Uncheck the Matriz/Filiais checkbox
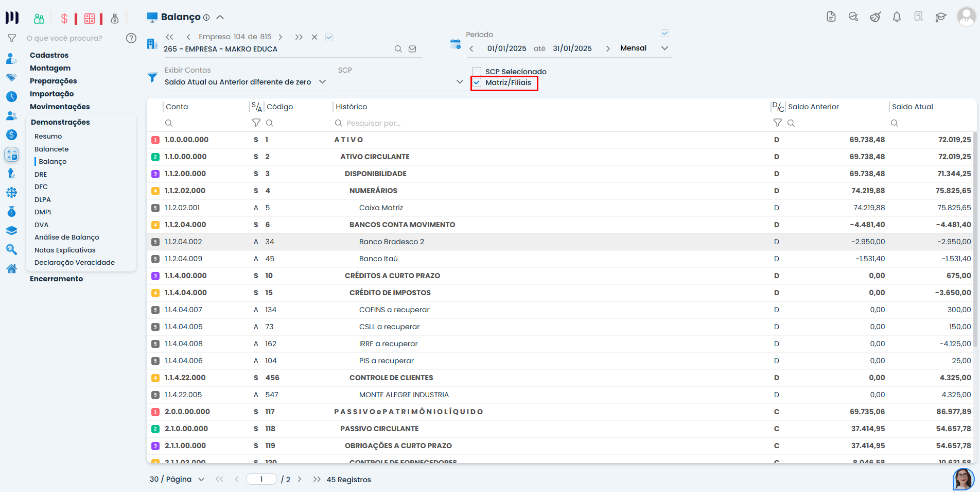 pyautogui.click(x=477, y=82)
